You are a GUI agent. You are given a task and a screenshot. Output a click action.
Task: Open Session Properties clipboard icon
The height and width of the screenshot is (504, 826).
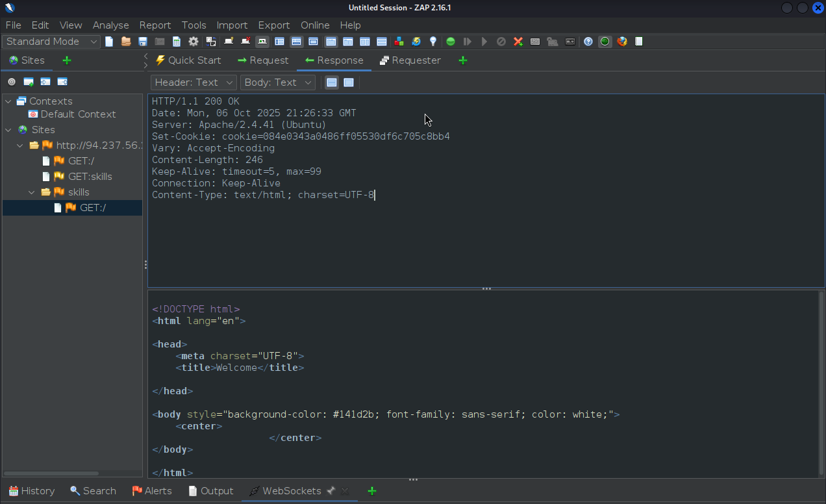[x=177, y=42]
